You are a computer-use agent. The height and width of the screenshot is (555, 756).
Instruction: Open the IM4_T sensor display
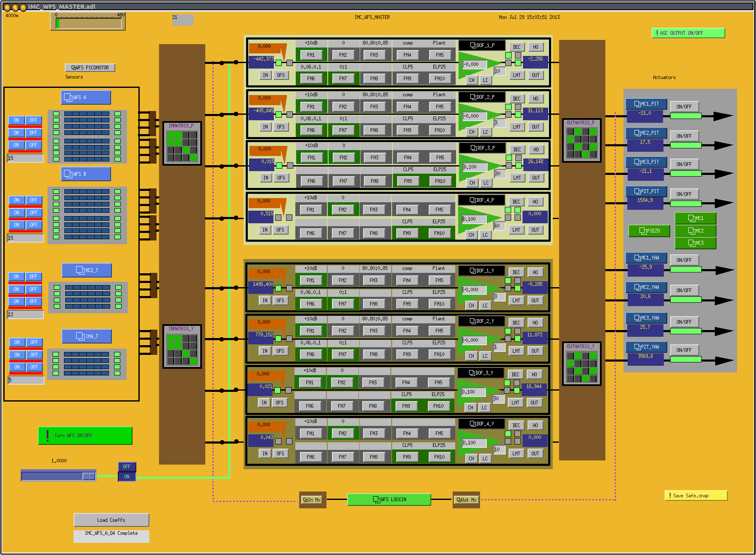[87, 336]
